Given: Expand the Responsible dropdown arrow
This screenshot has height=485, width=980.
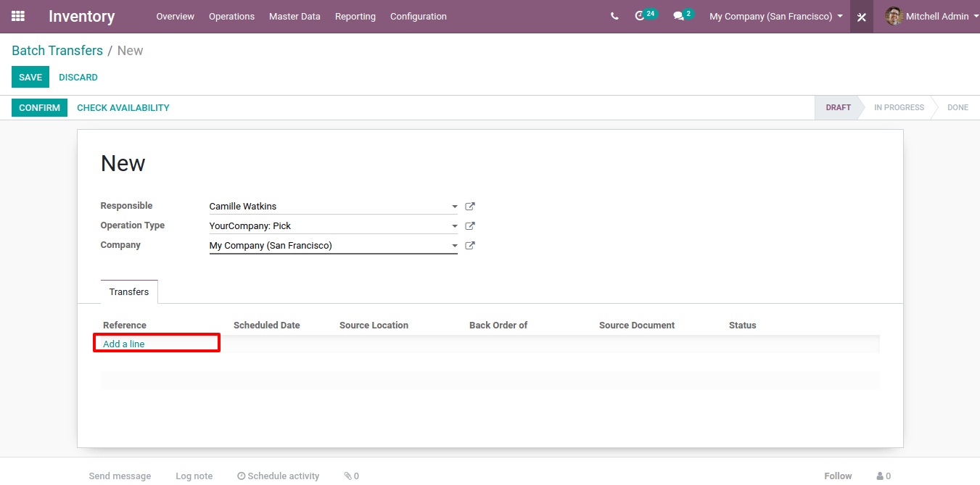Looking at the screenshot, I should (454, 207).
